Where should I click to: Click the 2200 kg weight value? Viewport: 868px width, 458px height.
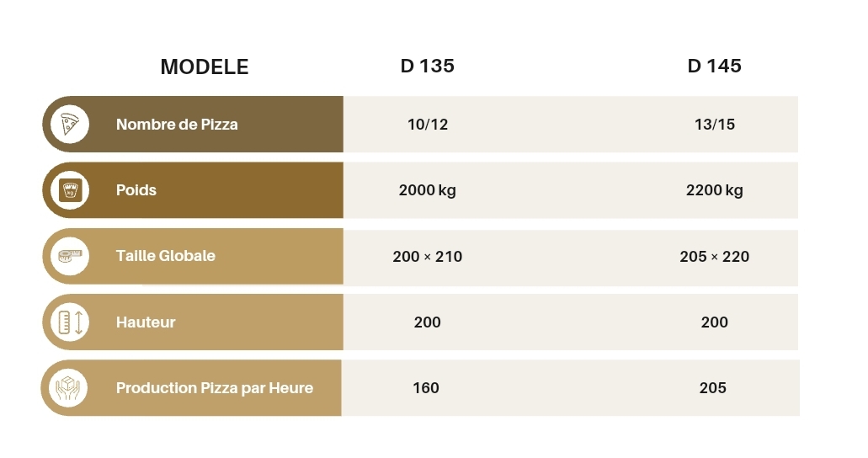pos(715,190)
